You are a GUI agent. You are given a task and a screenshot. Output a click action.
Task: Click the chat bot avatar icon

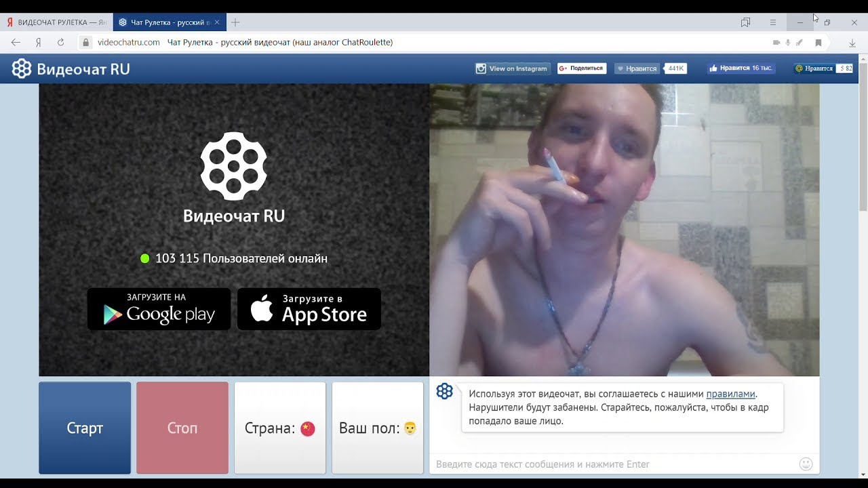[x=444, y=391]
